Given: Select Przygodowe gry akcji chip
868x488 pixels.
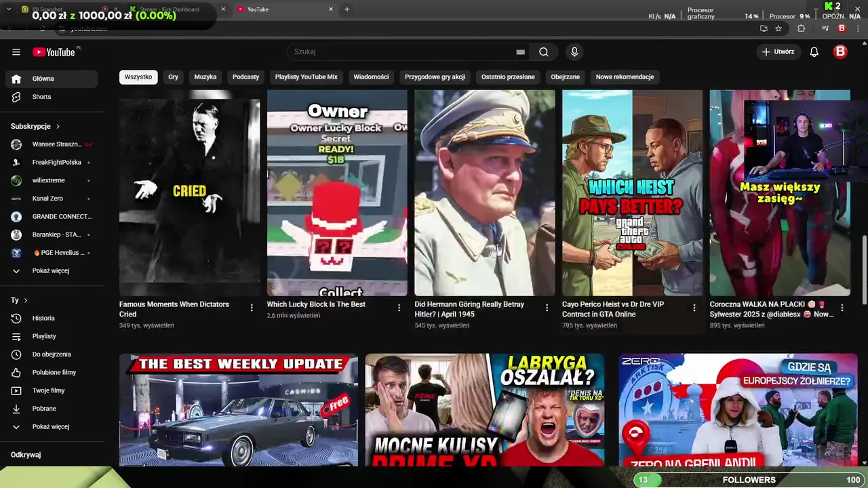Looking at the screenshot, I should coord(435,77).
